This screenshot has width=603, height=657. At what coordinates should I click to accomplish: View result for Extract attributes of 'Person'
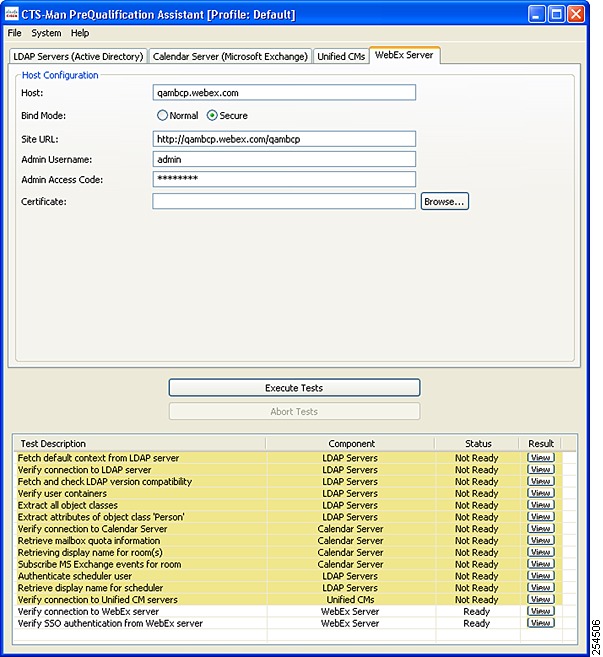(541, 516)
